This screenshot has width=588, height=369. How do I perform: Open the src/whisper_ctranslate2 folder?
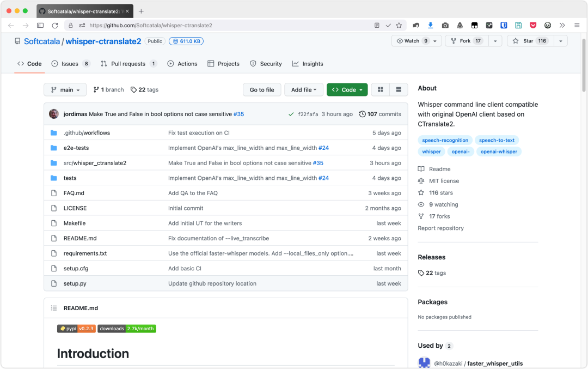click(95, 163)
